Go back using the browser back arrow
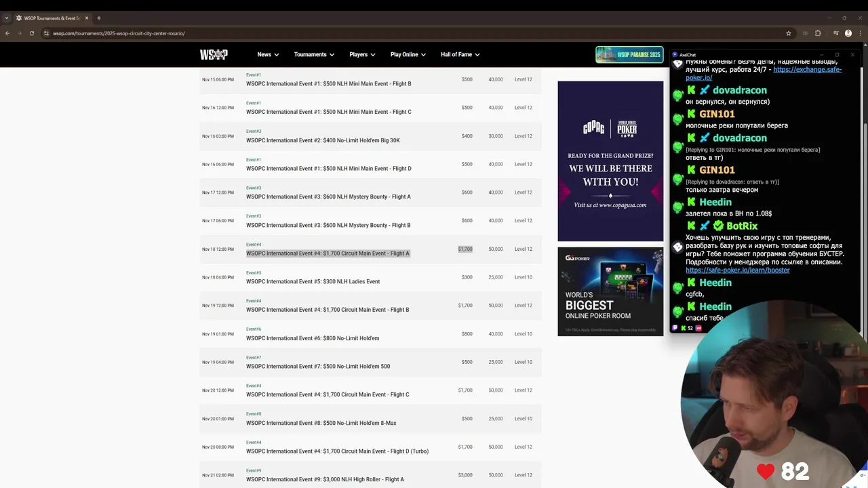 [x=7, y=33]
